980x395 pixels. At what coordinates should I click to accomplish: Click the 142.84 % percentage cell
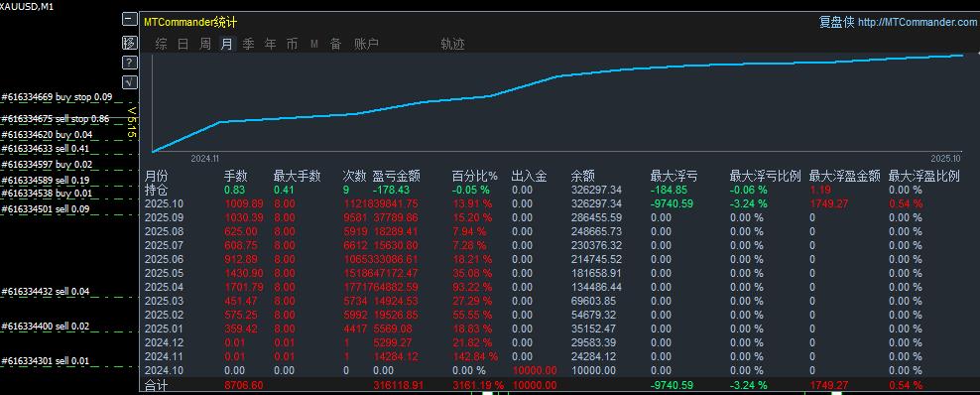(x=475, y=356)
